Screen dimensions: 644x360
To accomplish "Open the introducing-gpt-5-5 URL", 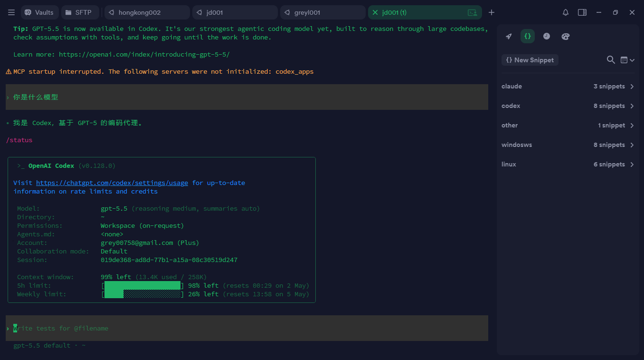I will 144,55.
